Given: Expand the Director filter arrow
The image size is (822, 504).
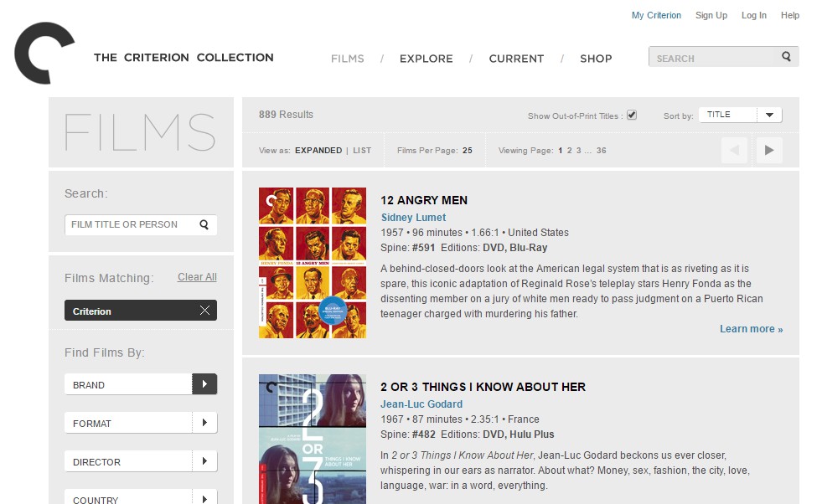Looking at the screenshot, I should (x=204, y=461).
